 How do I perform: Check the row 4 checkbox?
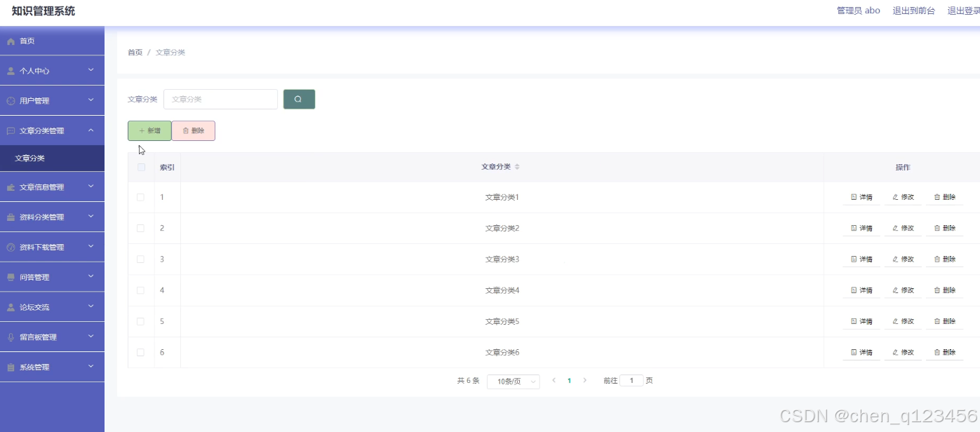[x=141, y=290]
